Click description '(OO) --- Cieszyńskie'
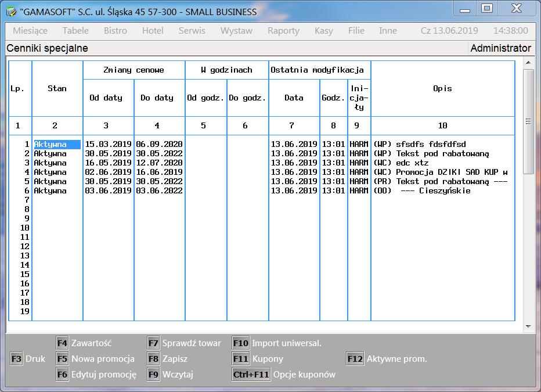The width and height of the screenshot is (541, 392). (422, 191)
